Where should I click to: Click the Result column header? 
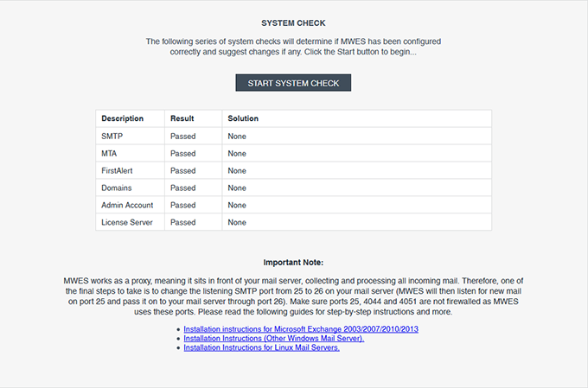(182, 118)
